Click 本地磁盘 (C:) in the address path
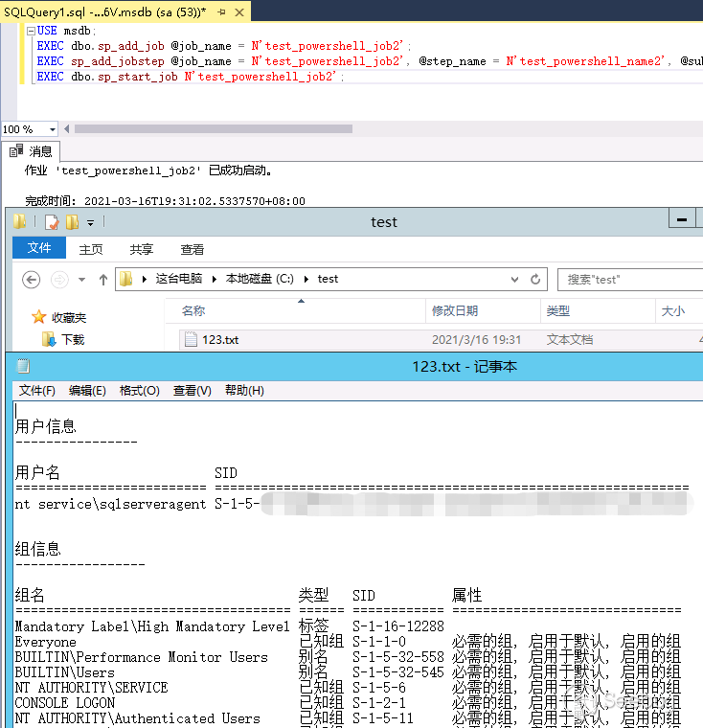703x728 pixels. [260, 279]
